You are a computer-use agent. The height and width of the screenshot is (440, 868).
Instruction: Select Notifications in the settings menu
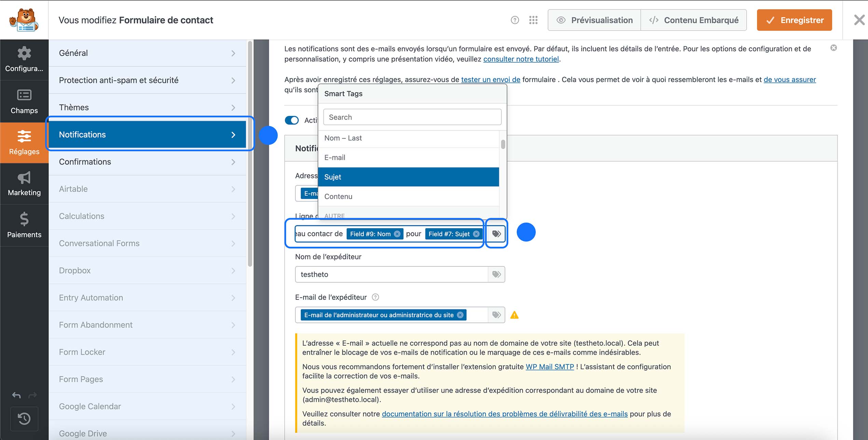[x=147, y=134]
